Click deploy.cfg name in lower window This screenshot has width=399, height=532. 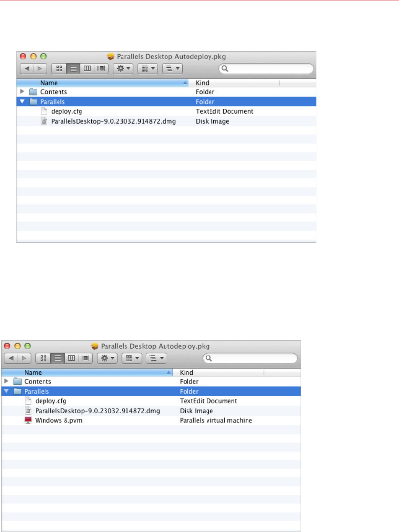(51, 401)
